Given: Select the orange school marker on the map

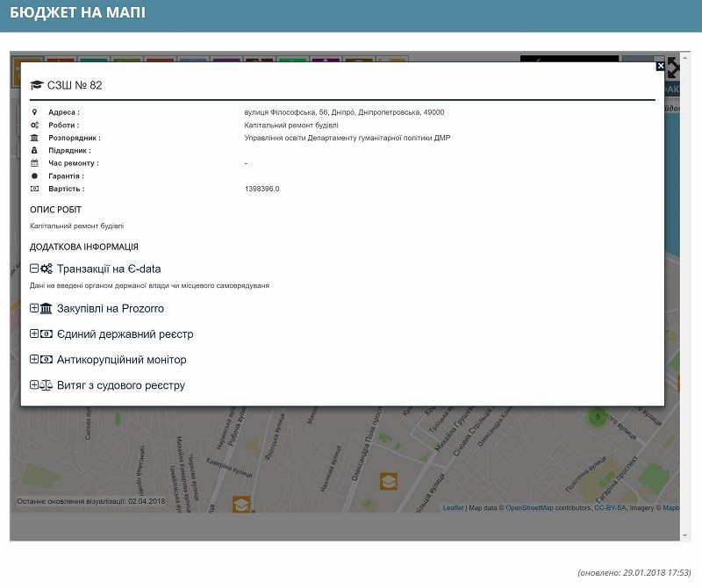Looking at the screenshot, I should click(x=389, y=481).
